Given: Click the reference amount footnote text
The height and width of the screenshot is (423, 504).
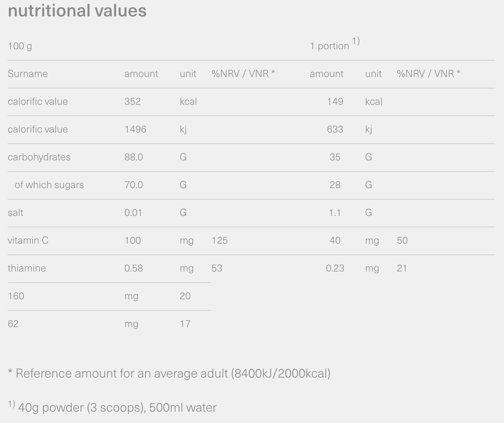Looking at the screenshot, I should (x=169, y=373).
